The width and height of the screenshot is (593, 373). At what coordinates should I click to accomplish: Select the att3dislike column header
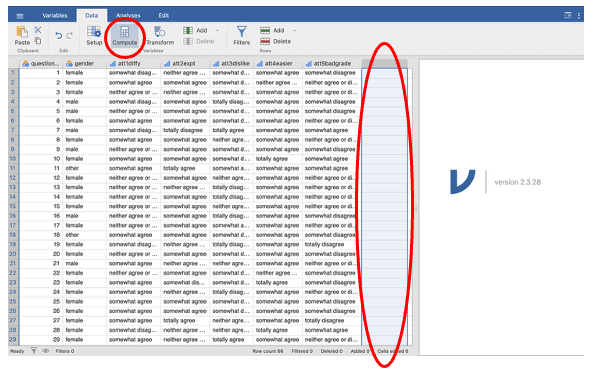point(231,64)
